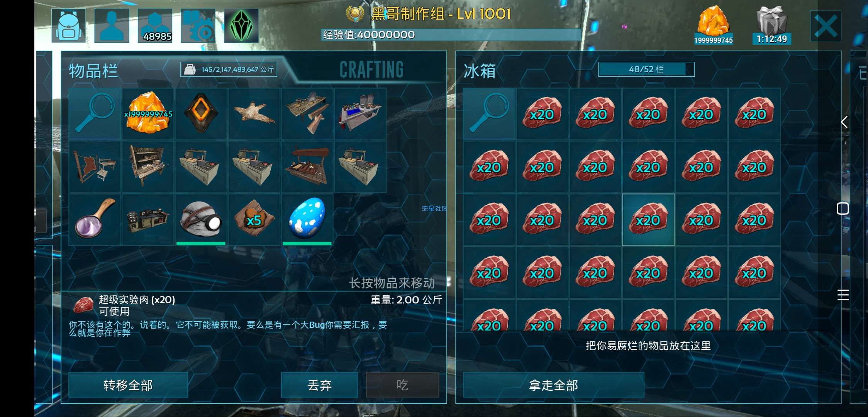Open the backpack inventory icon
The image size is (868, 417).
coord(69,25)
